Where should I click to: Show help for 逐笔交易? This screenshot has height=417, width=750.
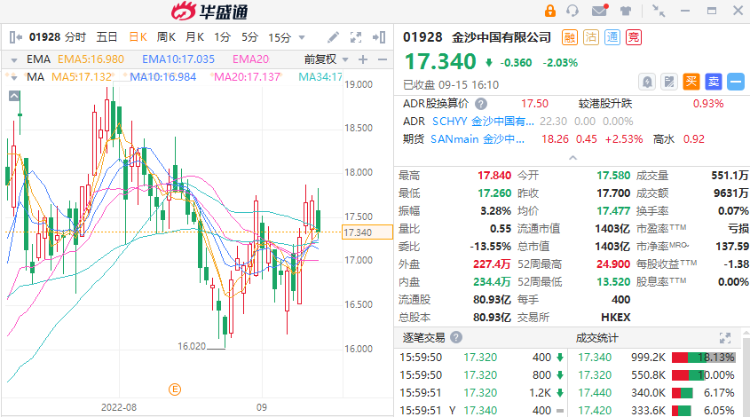456,338
